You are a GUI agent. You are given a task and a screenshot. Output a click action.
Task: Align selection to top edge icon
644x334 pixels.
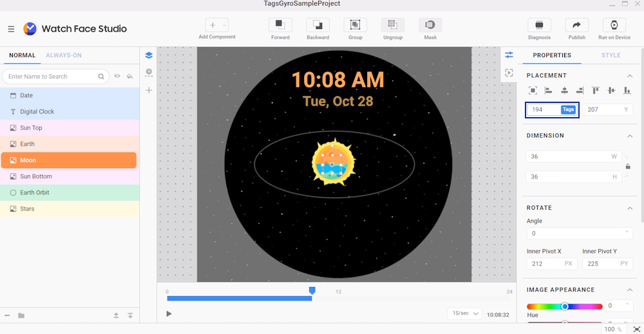coord(595,91)
